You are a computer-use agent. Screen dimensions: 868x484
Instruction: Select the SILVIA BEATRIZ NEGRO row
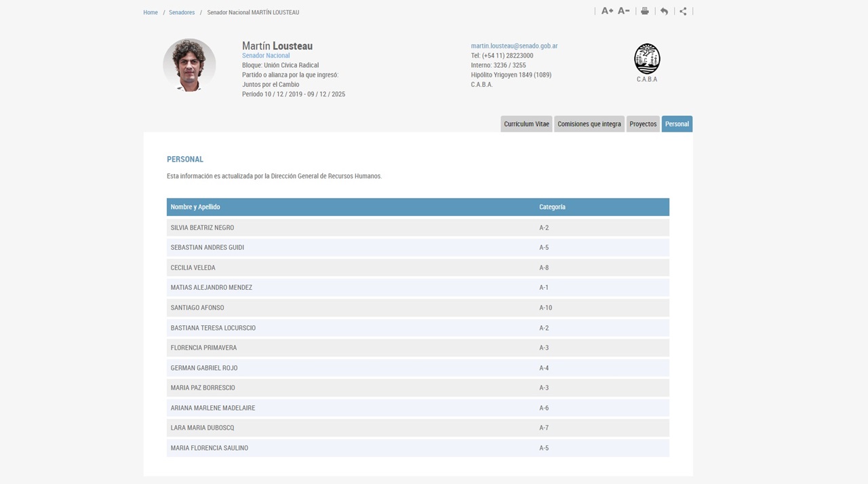[x=202, y=227]
